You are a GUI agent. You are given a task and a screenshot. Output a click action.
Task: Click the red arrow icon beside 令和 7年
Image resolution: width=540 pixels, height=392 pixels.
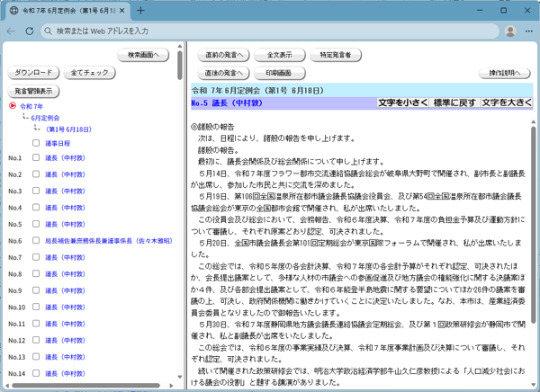(x=13, y=106)
